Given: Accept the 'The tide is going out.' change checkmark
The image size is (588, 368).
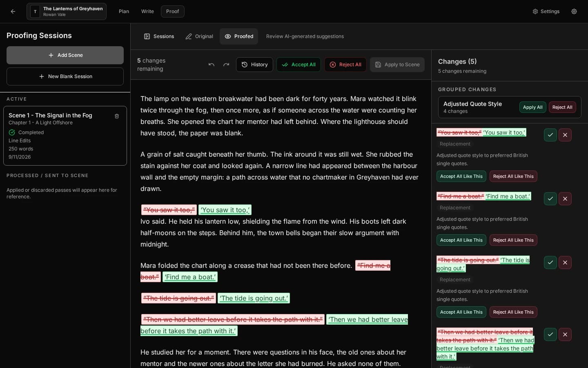Looking at the screenshot, I should click(550, 263).
